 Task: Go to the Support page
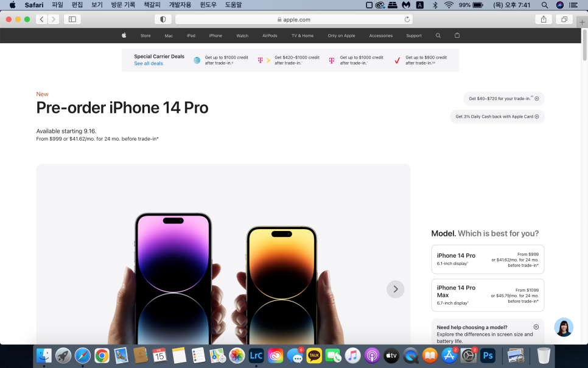(414, 36)
